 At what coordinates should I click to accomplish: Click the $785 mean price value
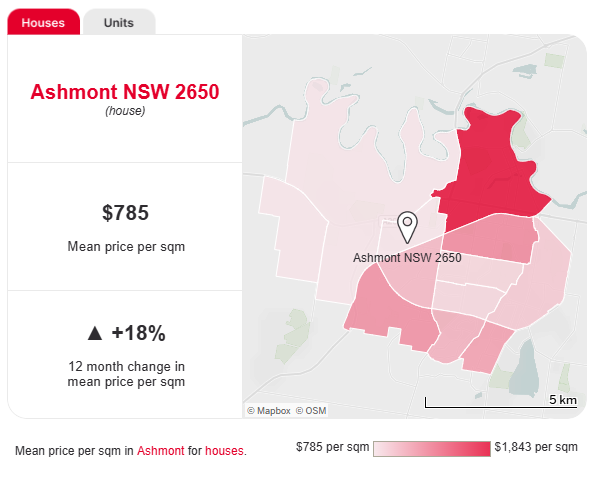pyautogui.click(x=125, y=212)
